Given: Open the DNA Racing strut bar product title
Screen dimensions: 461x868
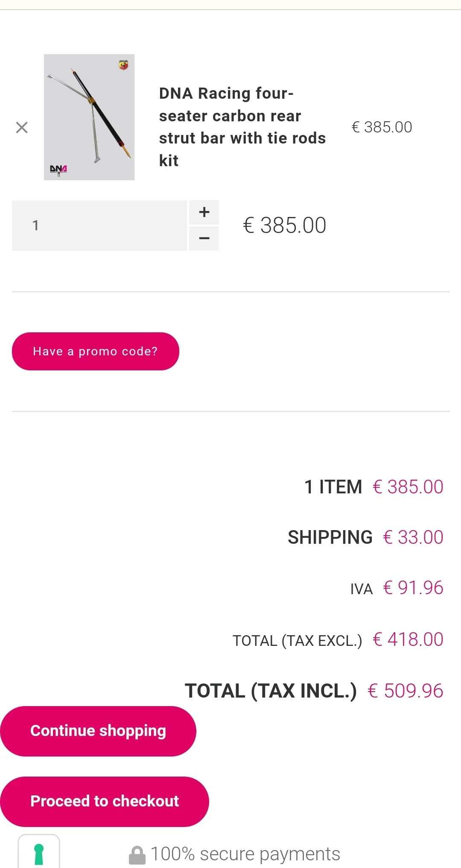Looking at the screenshot, I should click(x=242, y=127).
